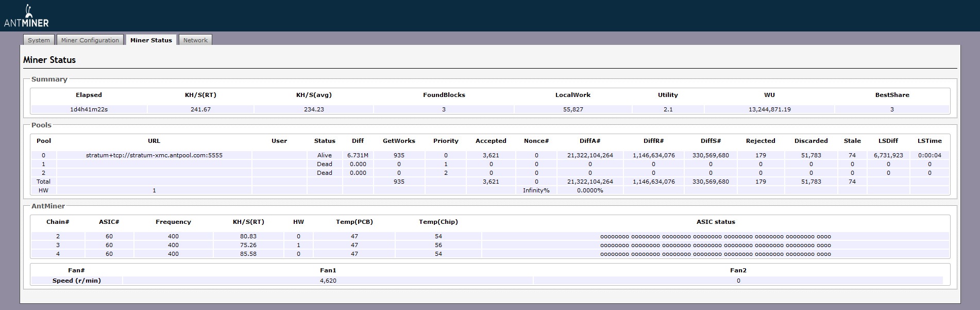The width and height of the screenshot is (980, 310).
Task: Click the Accepted column header in Pools
Action: click(491, 141)
